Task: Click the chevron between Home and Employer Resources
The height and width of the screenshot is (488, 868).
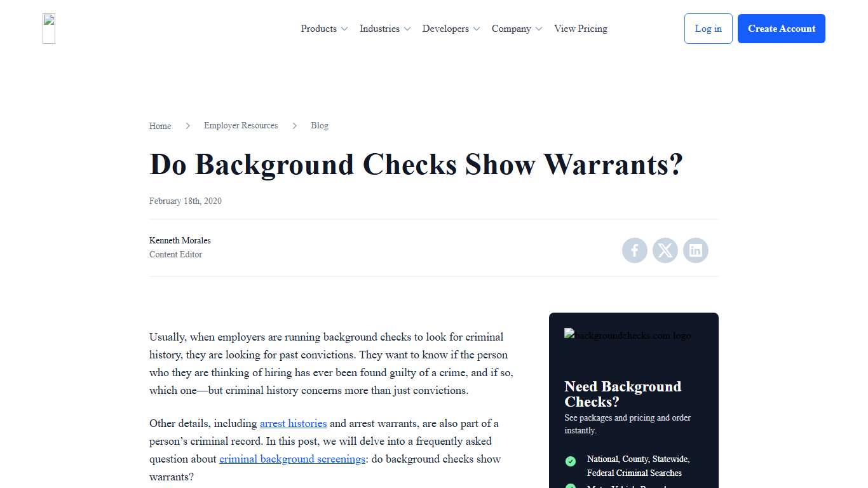Action: (x=187, y=126)
